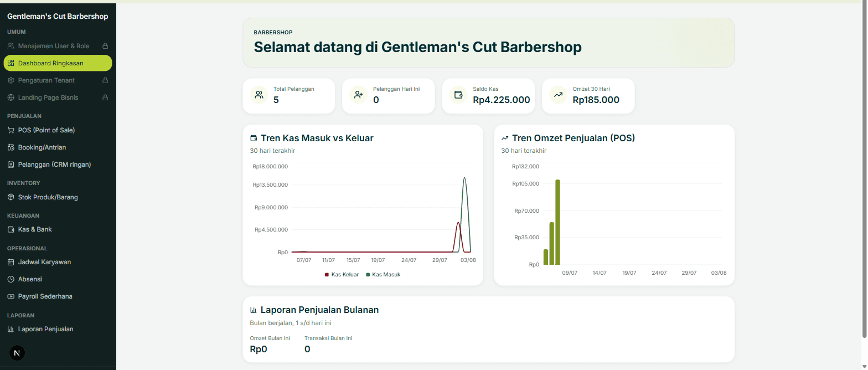Click the 14/07 date on the omzet chart
868x370 pixels.
point(600,273)
